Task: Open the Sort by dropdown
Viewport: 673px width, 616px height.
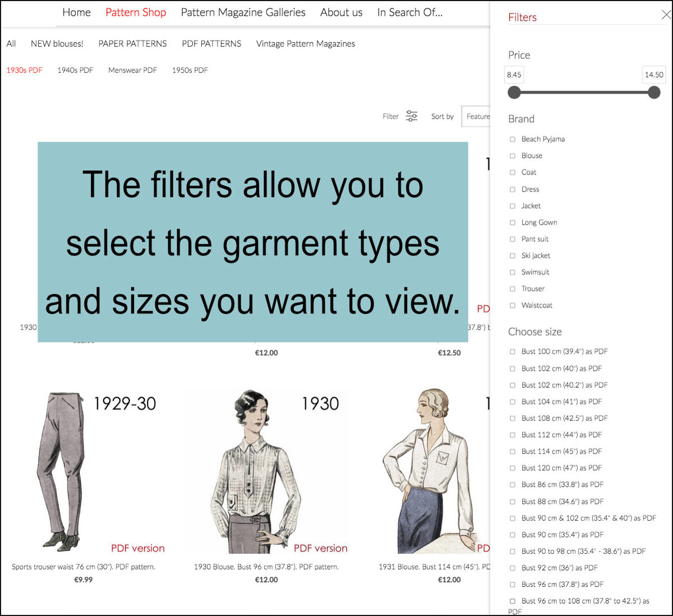Action: click(x=476, y=117)
